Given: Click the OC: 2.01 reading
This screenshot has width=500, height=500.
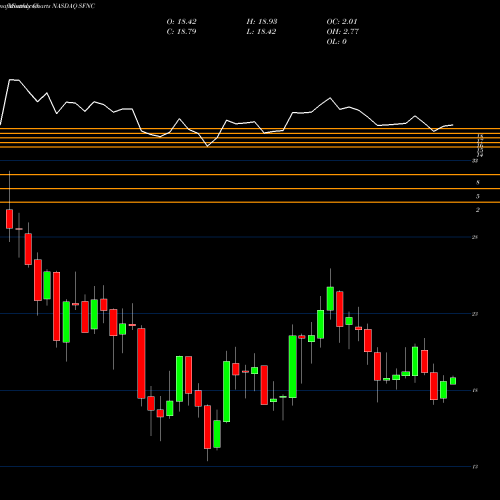Looking at the screenshot, I should [342, 22].
